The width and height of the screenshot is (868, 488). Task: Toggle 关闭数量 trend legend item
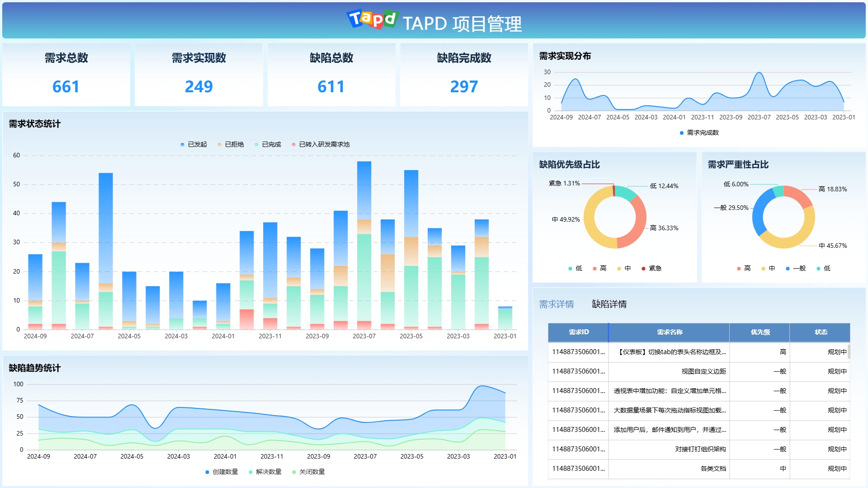click(308, 472)
